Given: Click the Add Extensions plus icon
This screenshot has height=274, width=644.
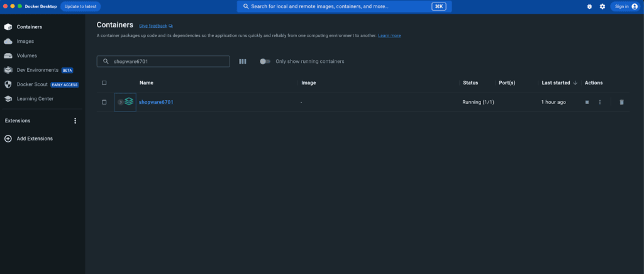Looking at the screenshot, I should click(x=8, y=139).
